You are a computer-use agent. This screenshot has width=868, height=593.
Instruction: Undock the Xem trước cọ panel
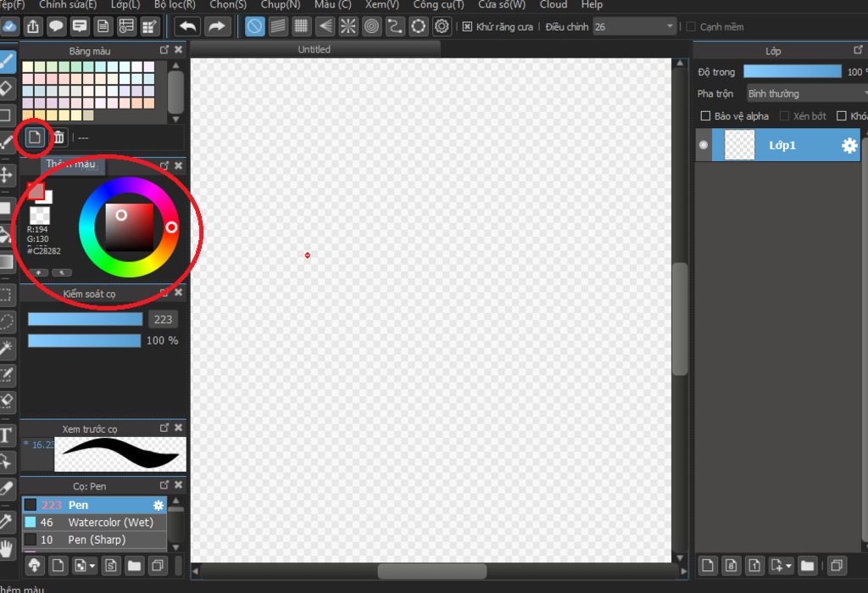coord(164,428)
